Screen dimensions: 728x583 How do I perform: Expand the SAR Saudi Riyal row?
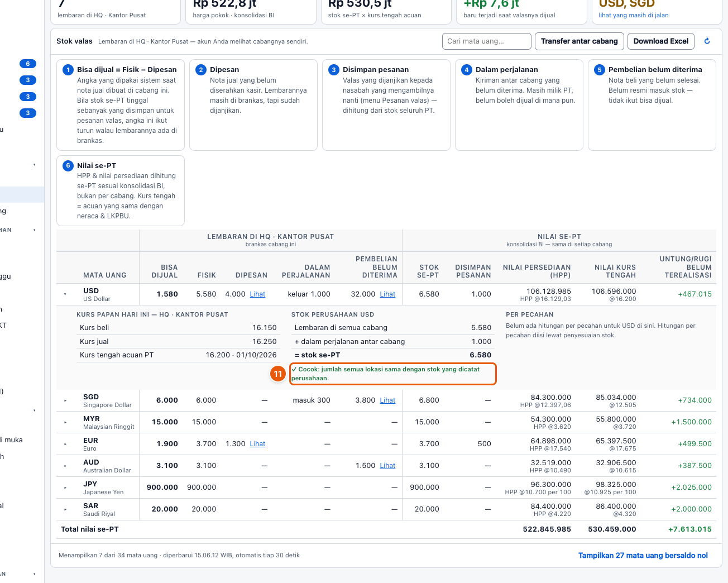click(65, 509)
